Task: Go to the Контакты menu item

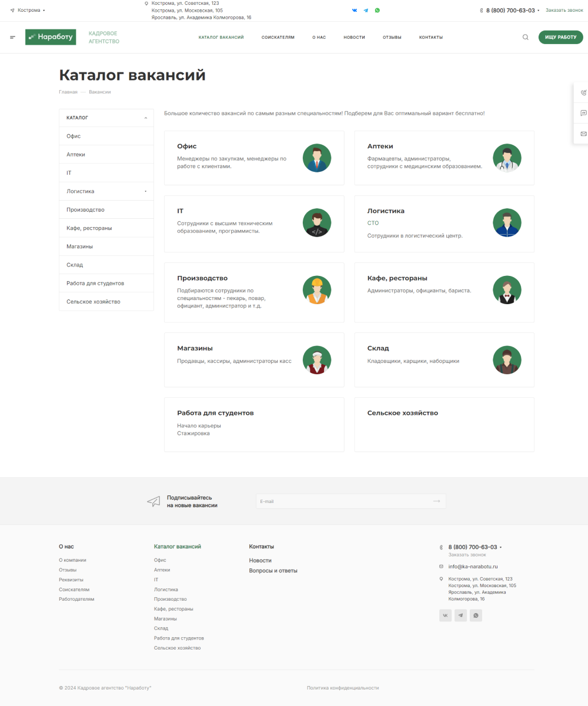Action: tap(430, 37)
